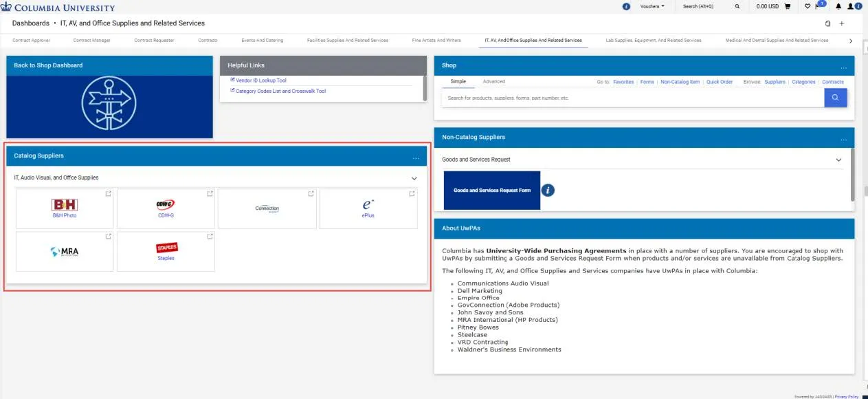Switch to Medical And Dental Supplies tab
The width and height of the screenshot is (868, 399).
tap(777, 40)
